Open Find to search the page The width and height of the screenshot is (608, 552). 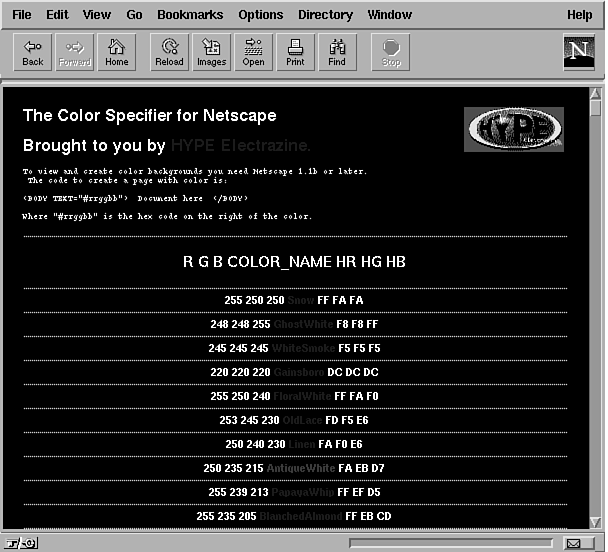(x=337, y=52)
